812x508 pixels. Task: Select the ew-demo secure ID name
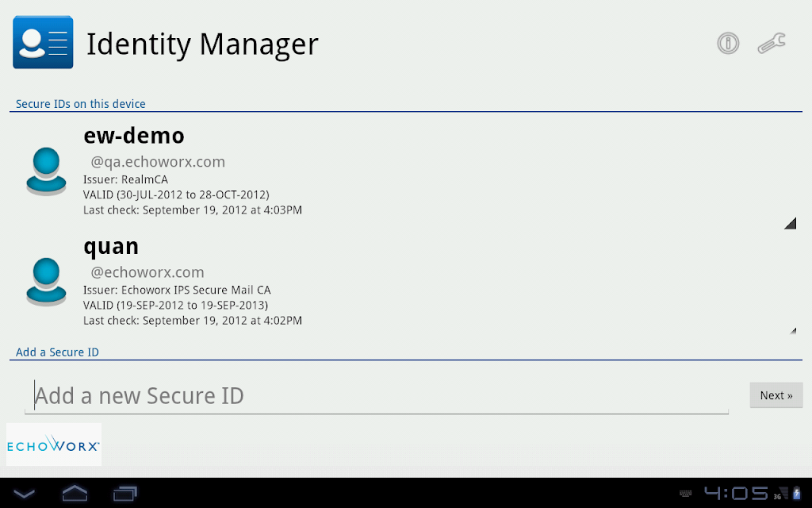(134, 136)
